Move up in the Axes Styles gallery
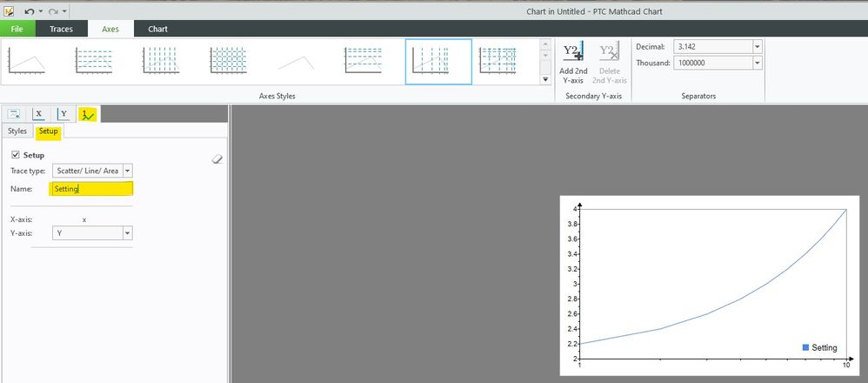Screen dimensions: 868x383 pyautogui.click(x=545, y=44)
